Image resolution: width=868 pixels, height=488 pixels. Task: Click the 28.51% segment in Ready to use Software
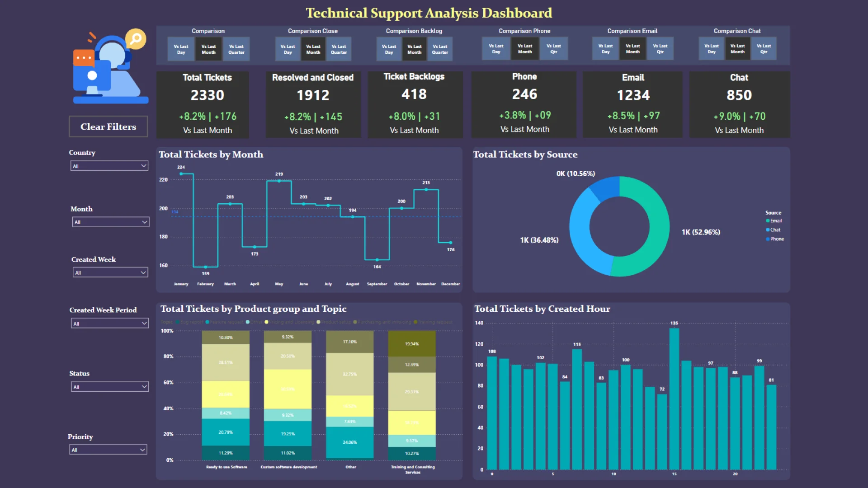[226, 362]
